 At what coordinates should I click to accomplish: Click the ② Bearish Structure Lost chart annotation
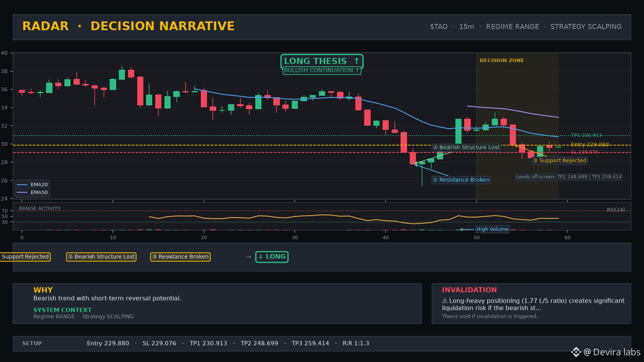466,147
